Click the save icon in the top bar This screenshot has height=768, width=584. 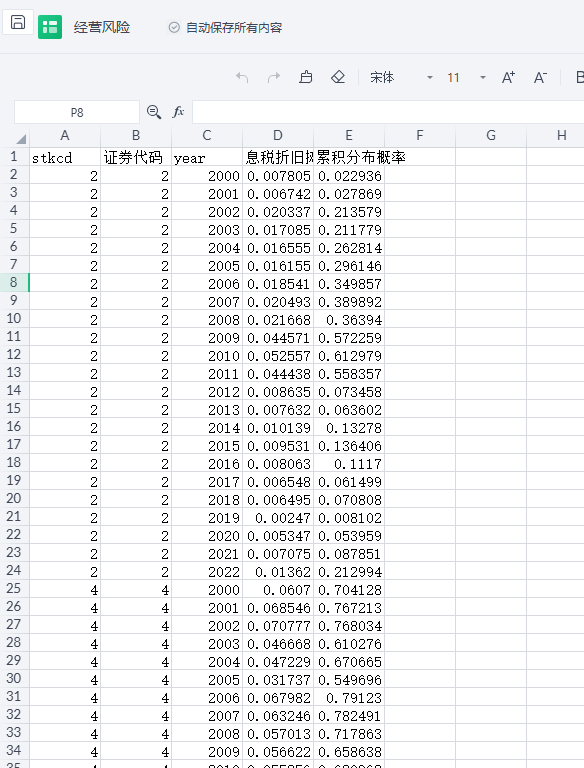pos(18,23)
